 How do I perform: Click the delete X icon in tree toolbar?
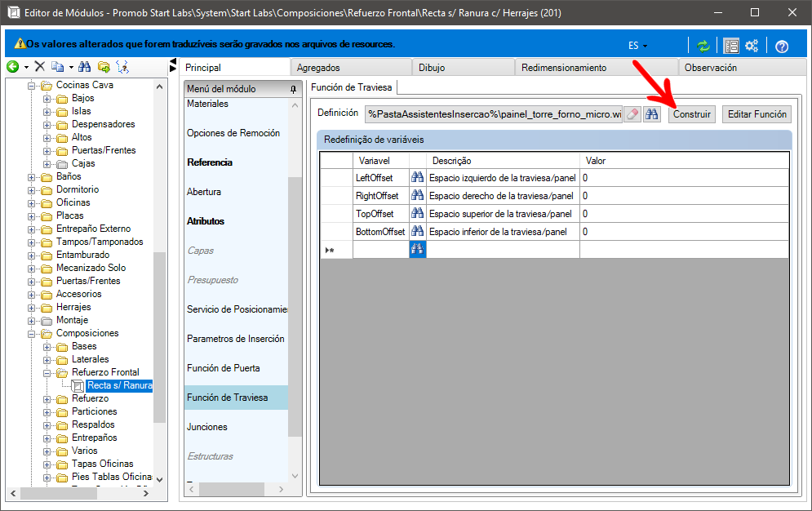(x=40, y=66)
